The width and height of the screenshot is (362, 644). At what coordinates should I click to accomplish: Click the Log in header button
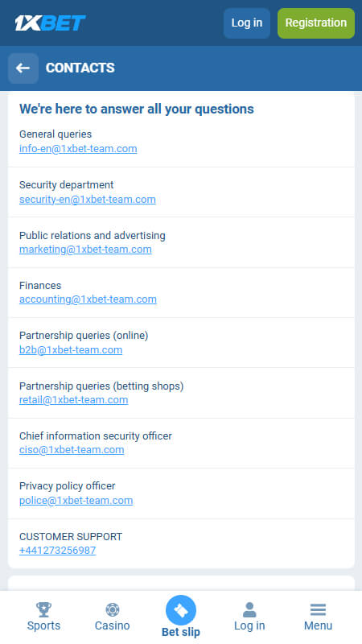coord(247,23)
